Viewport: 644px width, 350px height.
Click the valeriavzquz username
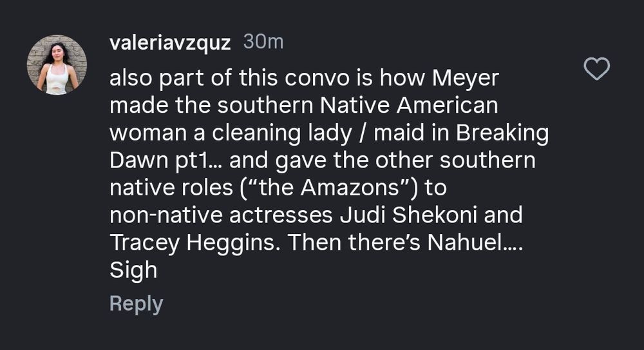(170, 43)
